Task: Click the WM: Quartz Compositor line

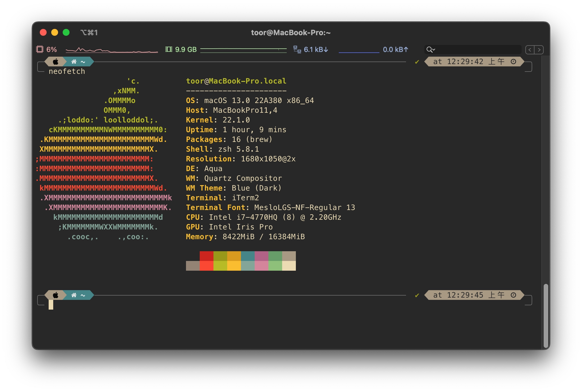Action: click(x=234, y=178)
